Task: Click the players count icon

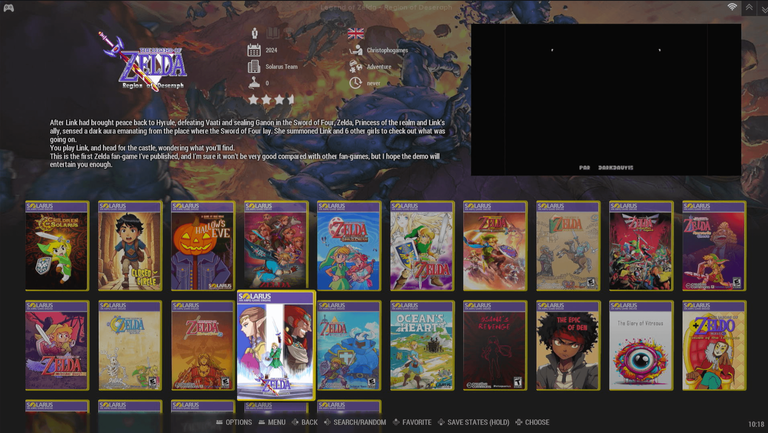Action: 254,33
